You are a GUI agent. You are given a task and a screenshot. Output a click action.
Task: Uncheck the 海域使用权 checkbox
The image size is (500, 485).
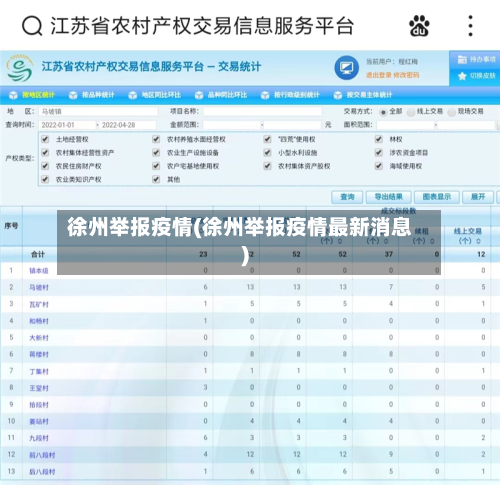point(379,166)
